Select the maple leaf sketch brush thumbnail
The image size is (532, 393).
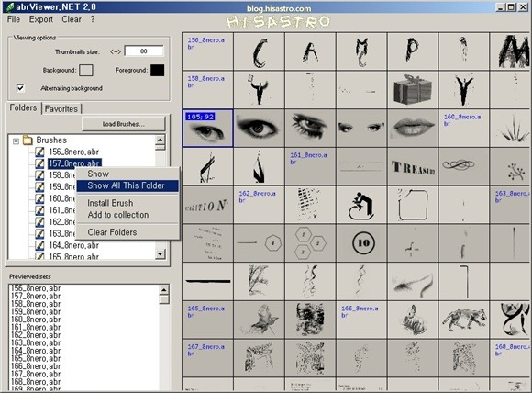click(260, 320)
